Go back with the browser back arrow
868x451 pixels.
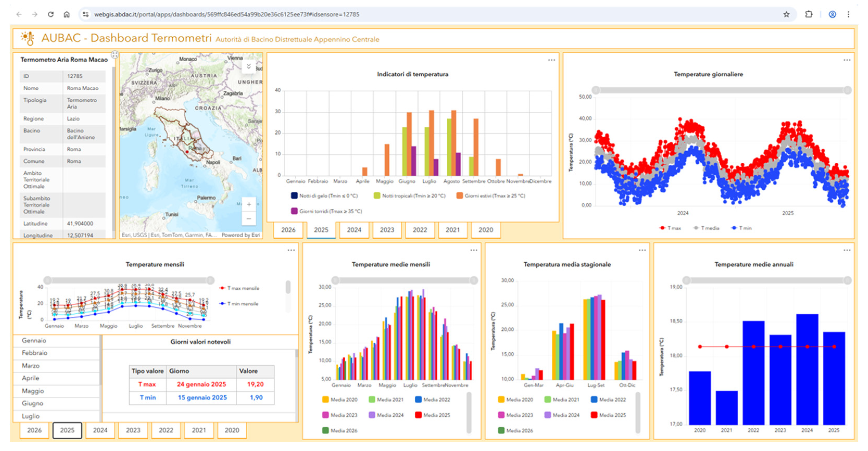(x=19, y=14)
